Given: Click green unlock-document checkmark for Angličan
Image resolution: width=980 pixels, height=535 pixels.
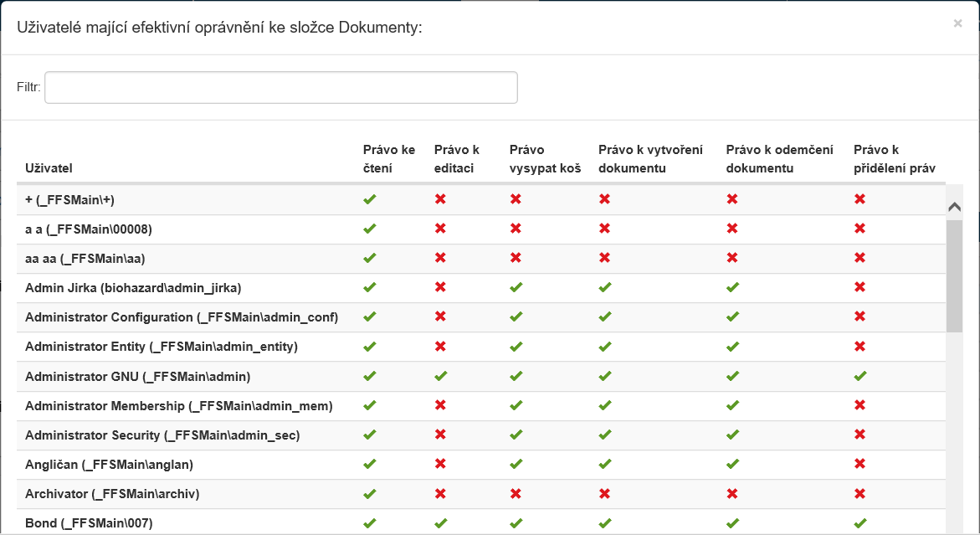Looking at the screenshot, I should tap(732, 464).
